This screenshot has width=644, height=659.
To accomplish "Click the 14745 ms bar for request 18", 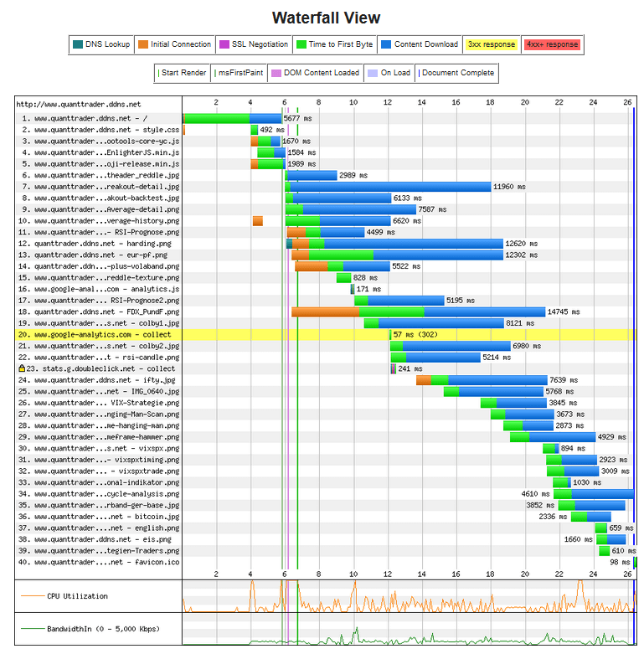I will (x=419, y=311).
